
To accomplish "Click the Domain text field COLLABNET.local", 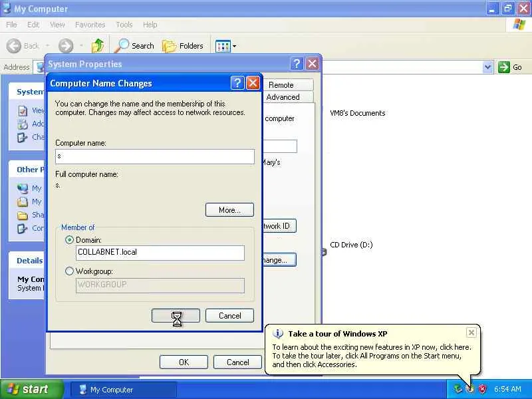I will click(x=160, y=253).
